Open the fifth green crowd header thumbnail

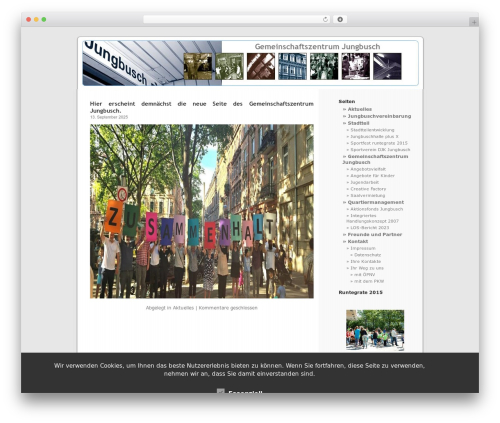[324, 66]
